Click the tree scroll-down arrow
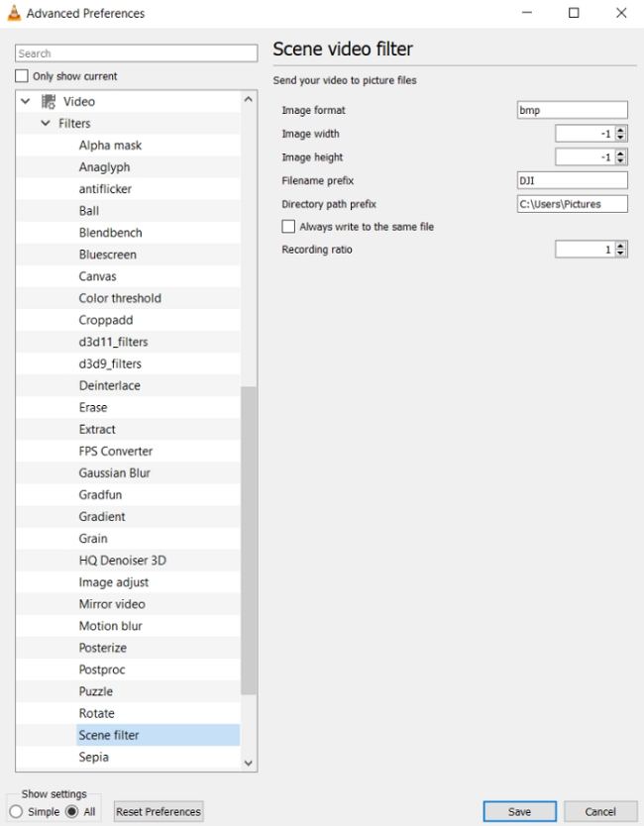This screenshot has width=644, height=826. (249, 764)
